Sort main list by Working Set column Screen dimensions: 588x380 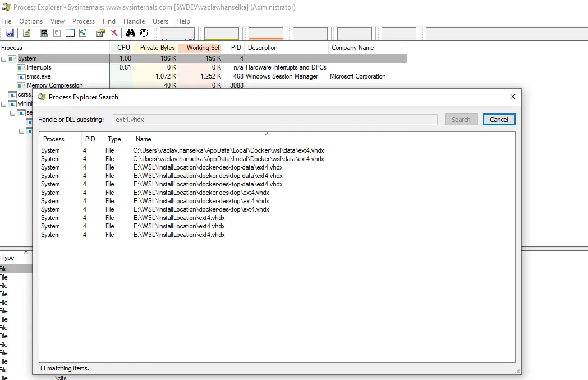click(200, 48)
